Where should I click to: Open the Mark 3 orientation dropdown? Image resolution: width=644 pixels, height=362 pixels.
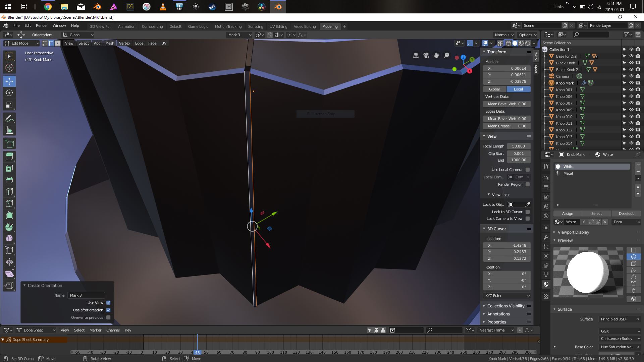[x=239, y=35]
